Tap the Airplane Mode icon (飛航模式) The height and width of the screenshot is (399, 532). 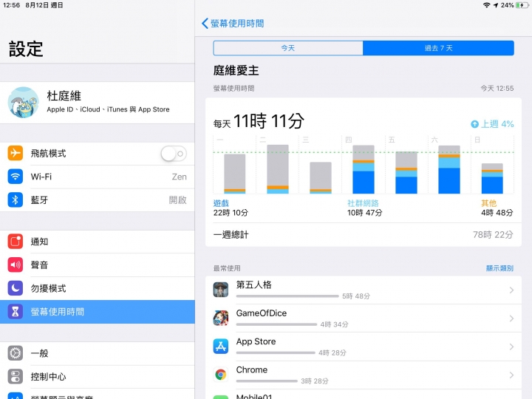click(16, 154)
